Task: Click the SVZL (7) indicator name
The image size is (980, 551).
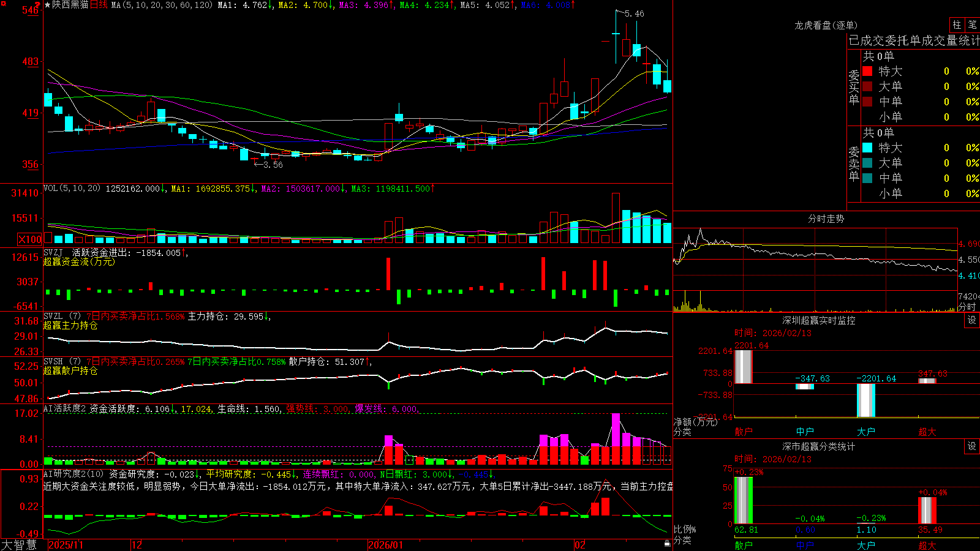Action: pos(62,317)
